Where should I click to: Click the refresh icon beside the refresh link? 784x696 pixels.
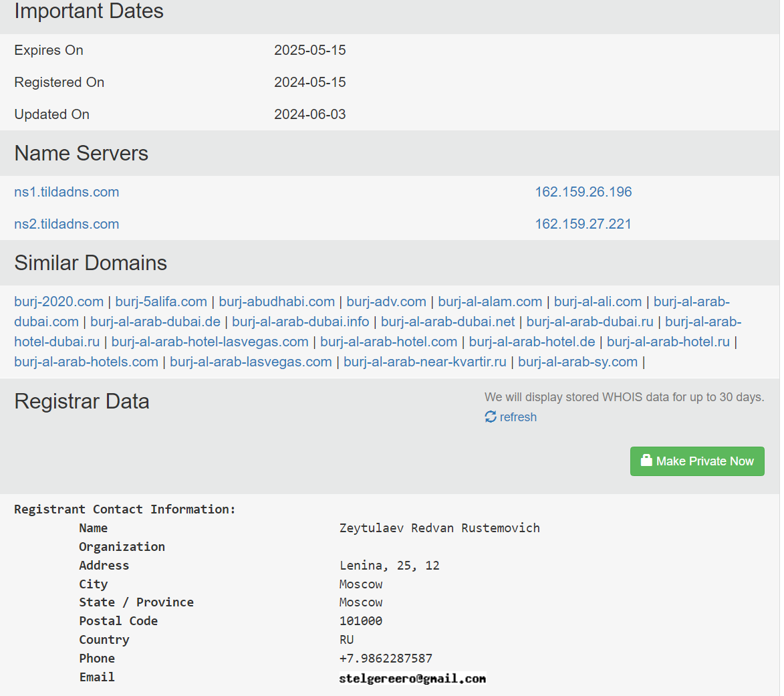(x=491, y=417)
